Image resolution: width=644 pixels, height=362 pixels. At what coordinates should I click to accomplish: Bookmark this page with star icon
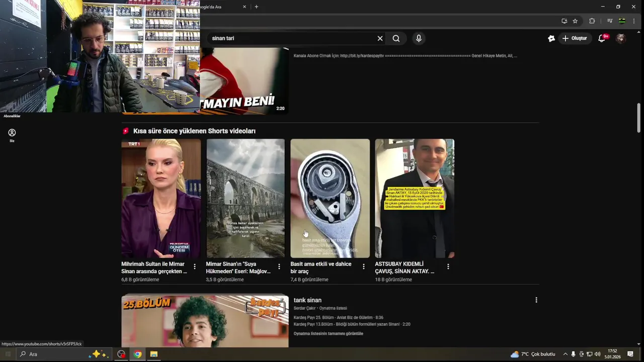pyautogui.click(x=575, y=21)
